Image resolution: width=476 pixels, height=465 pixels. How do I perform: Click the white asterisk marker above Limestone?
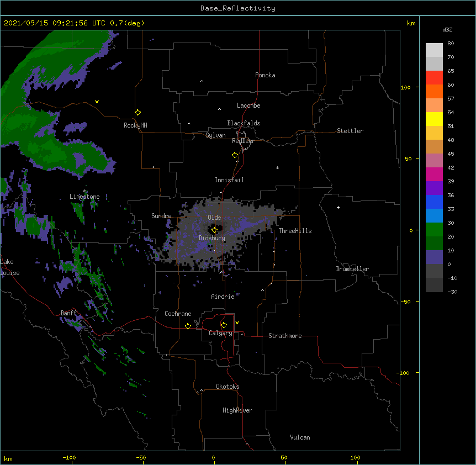tap(85, 191)
